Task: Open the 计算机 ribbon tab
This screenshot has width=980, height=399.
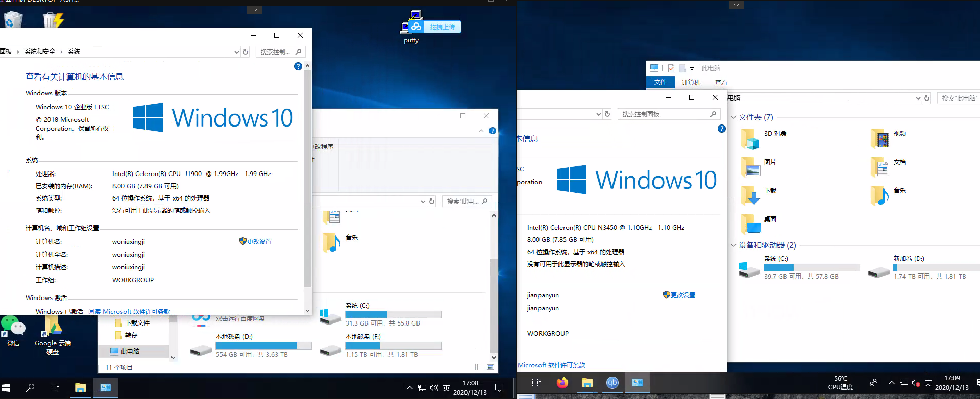Action: point(691,82)
